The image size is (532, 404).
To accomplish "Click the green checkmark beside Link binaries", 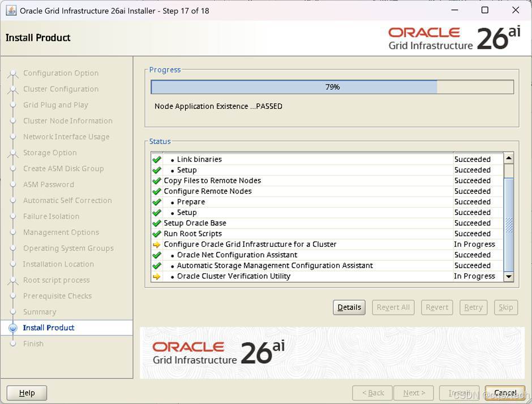I will pyautogui.click(x=156, y=160).
